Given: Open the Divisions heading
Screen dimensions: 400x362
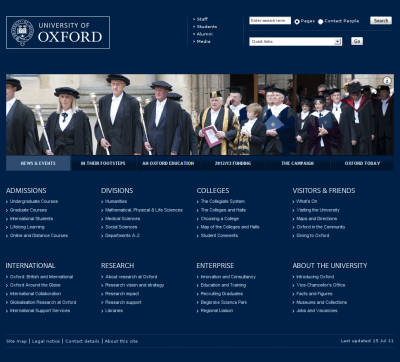Looking at the screenshot, I should point(117,191).
